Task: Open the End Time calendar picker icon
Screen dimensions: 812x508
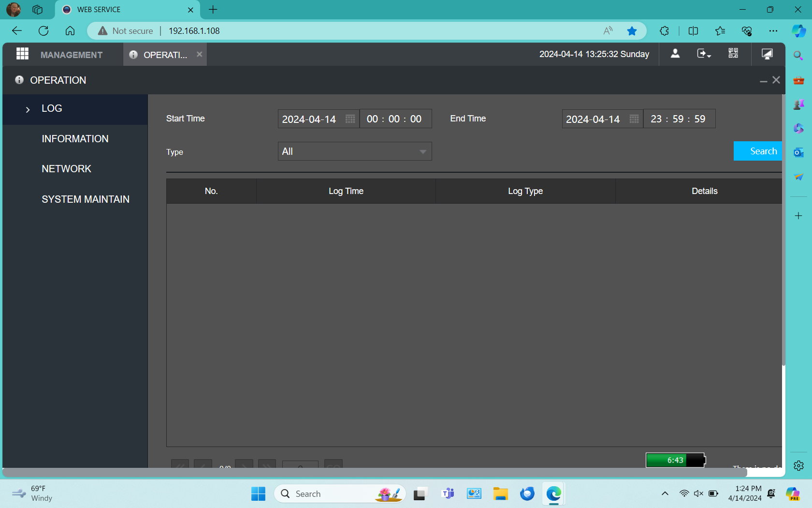Action: pos(634,119)
